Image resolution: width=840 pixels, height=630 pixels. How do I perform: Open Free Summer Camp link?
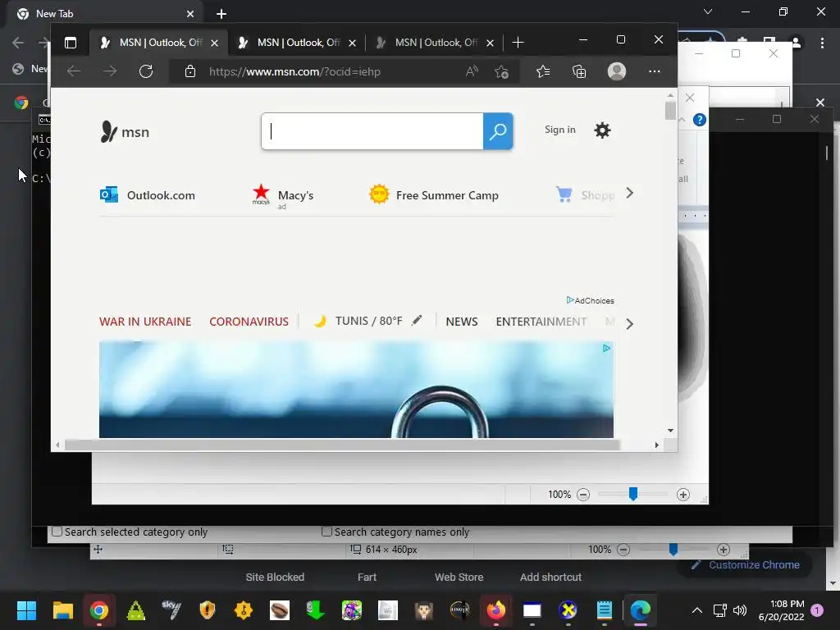433,195
